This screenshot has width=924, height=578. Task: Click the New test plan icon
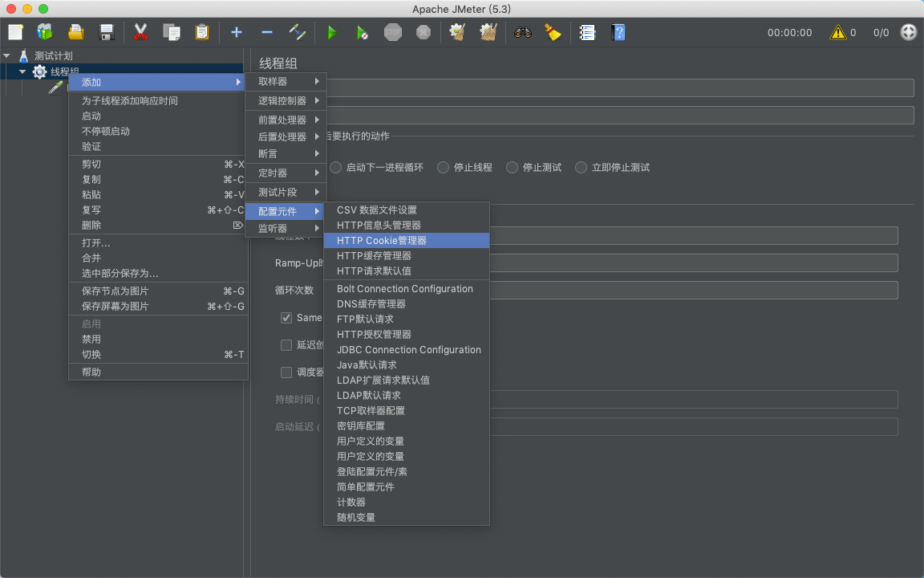tap(16, 32)
